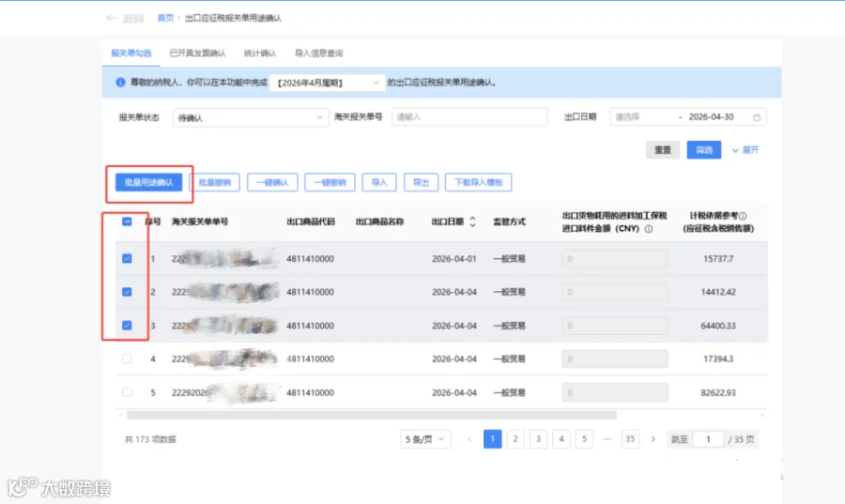Open the calendar icon in 出口日期 field

[x=757, y=117]
